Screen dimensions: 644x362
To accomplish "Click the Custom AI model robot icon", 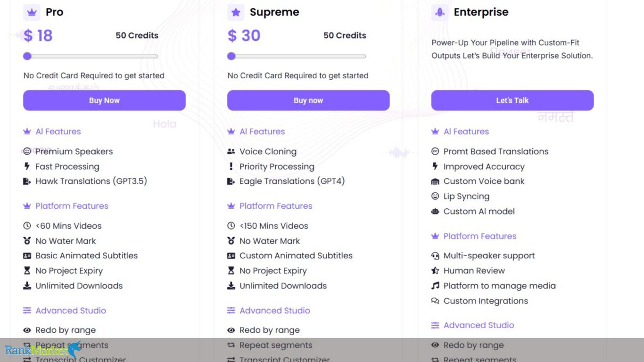I will (435, 212).
